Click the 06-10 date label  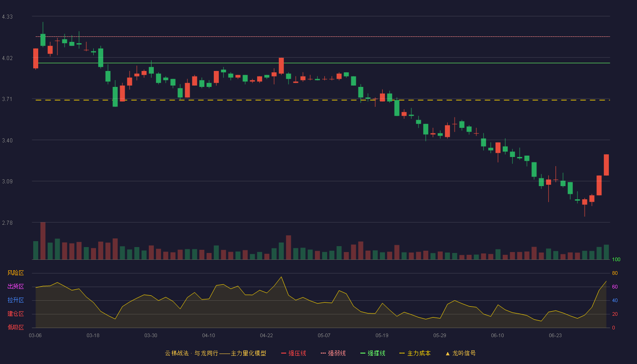497,335
